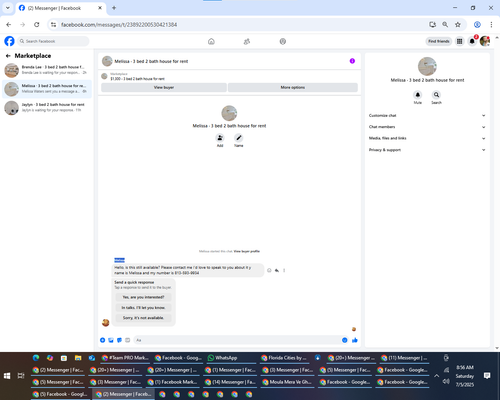Screen dimensions: 500x400
Task: Choose a GIF icon in composer
Action: (127, 340)
